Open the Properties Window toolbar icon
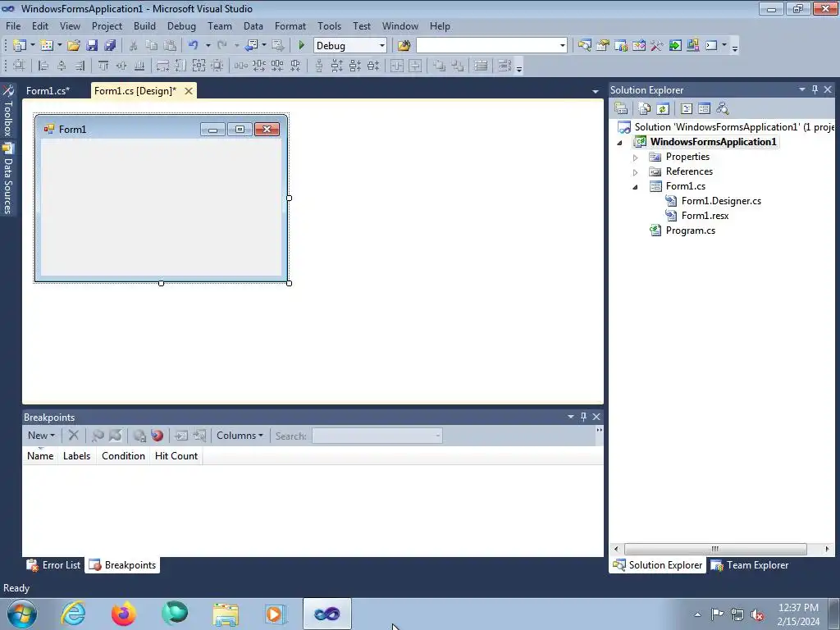 click(x=603, y=46)
